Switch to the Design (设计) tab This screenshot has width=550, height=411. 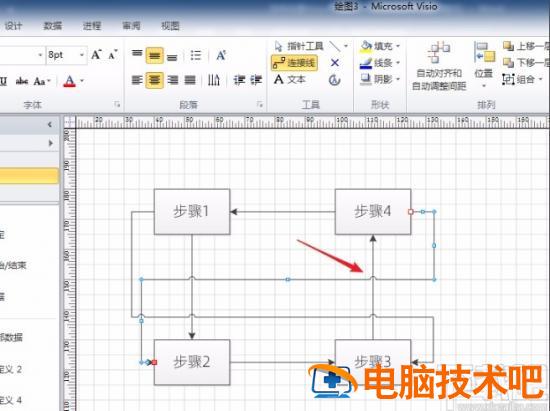click(x=13, y=26)
